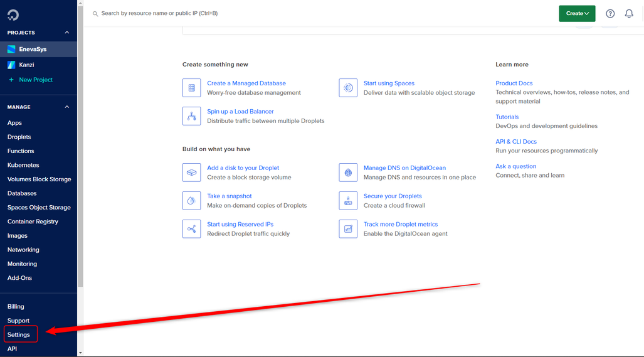Click the search magnifier icon
644x357 pixels.
(x=95, y=14)
